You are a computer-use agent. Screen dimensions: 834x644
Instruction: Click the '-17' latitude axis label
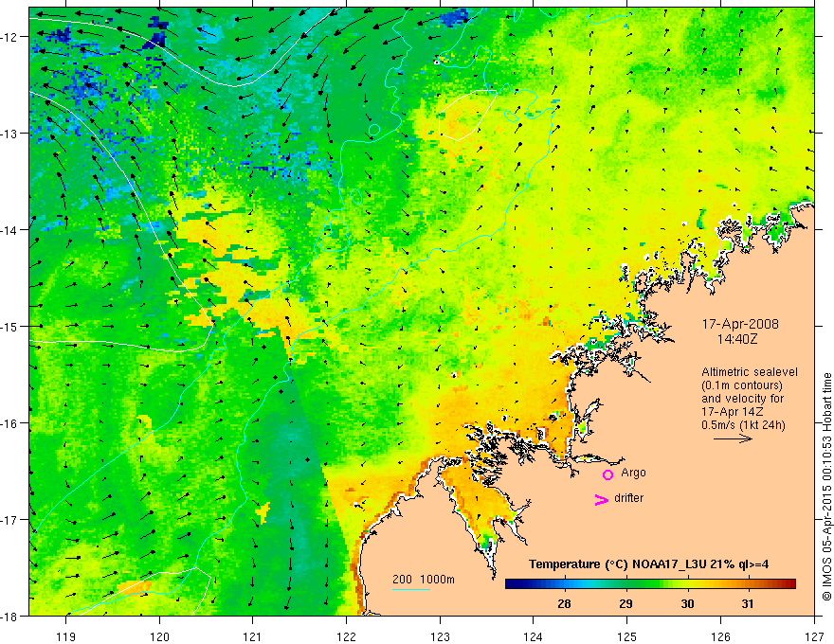tap(9, 520)
